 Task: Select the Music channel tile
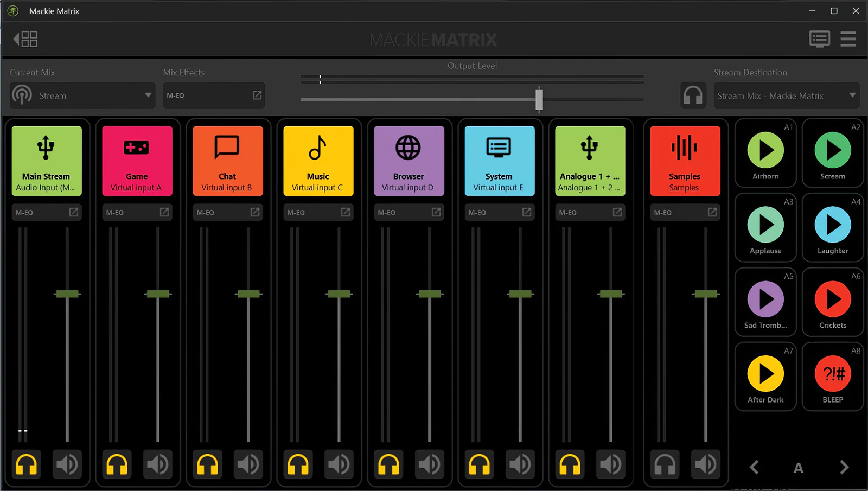tap(318, 161)
